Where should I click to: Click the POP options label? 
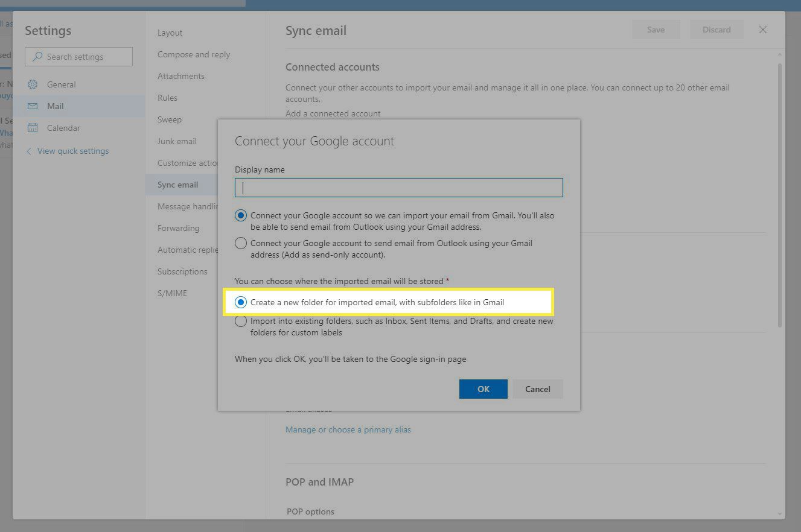(x=310, y=511)
